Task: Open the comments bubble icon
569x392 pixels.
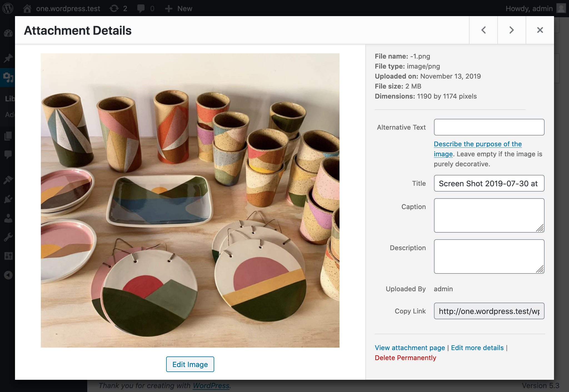Action: [x=141, y=8]
